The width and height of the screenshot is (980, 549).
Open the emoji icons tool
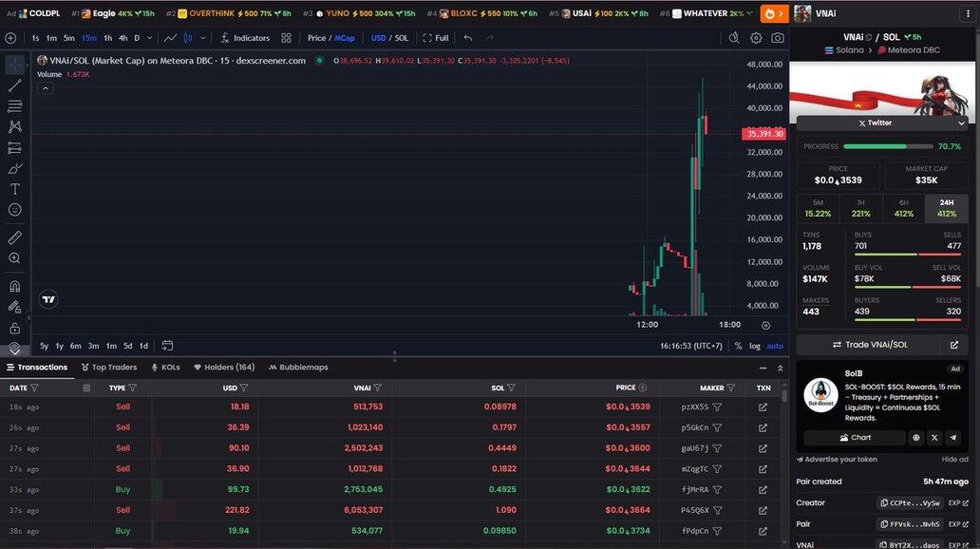pyautogui.click(x=15, y=210)
